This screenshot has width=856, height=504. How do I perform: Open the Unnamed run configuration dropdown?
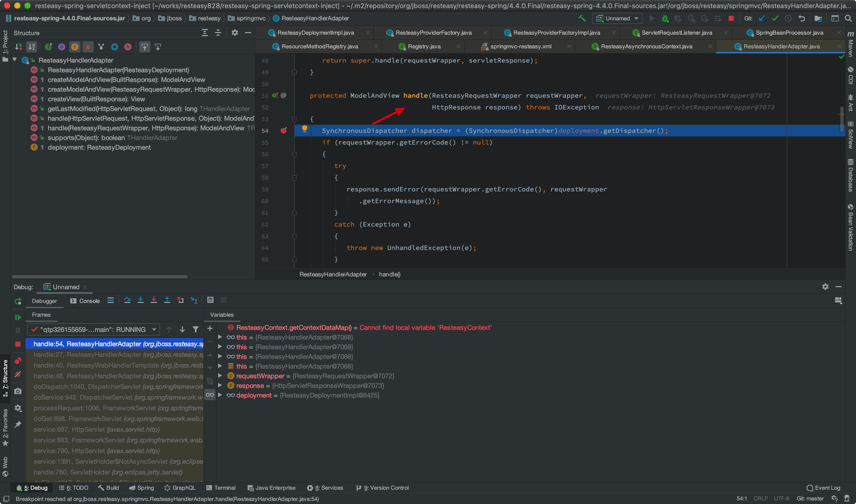click(617, 18)
